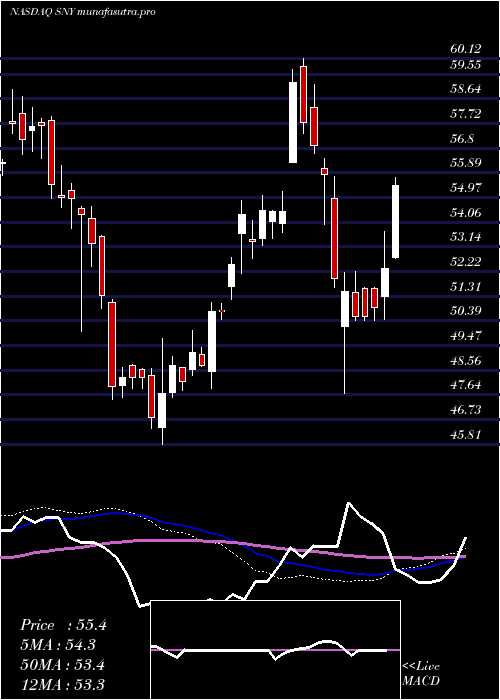The width and height of the screenshot is (500, 700).
Task: Click the 46.73 price axis label
Action: click(466, 410)
